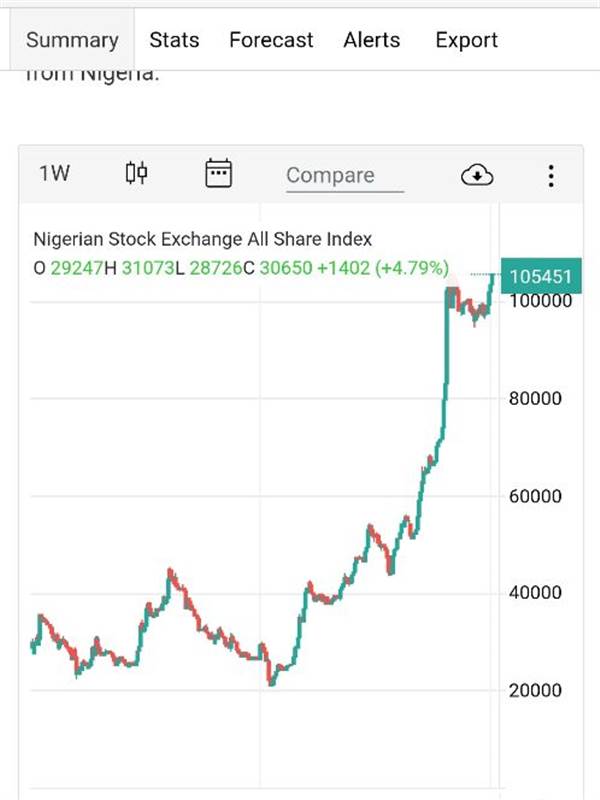Open the three-dot more options menu
600x800 pixels.
click(551, 176)
